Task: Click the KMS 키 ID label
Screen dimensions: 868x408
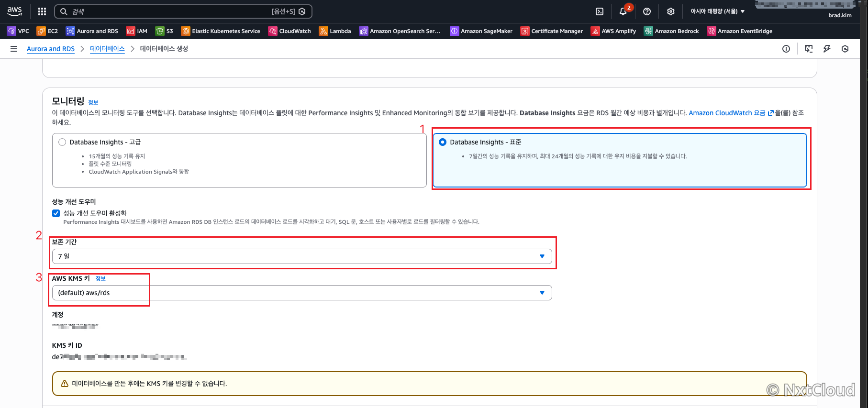Action: pos(67,345)
